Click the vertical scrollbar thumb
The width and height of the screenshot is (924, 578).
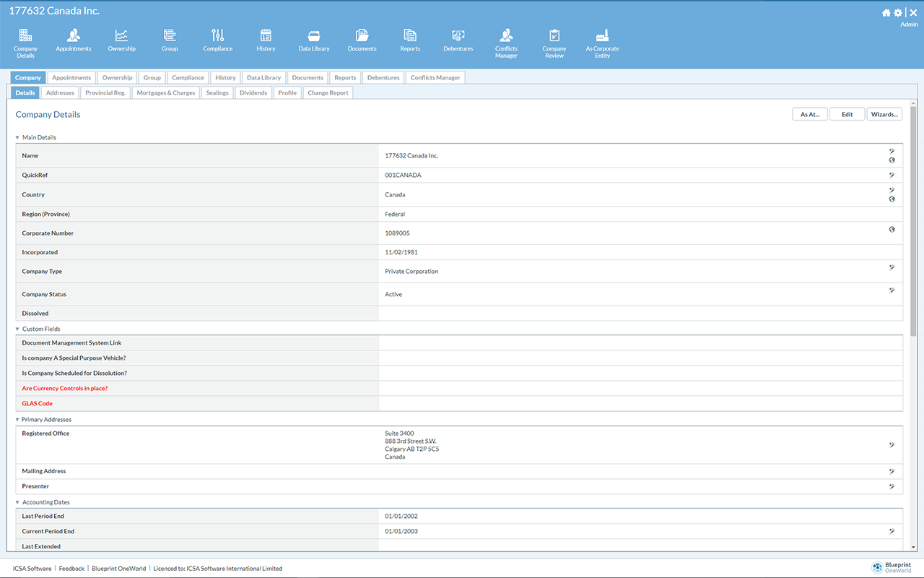point(914,222)
